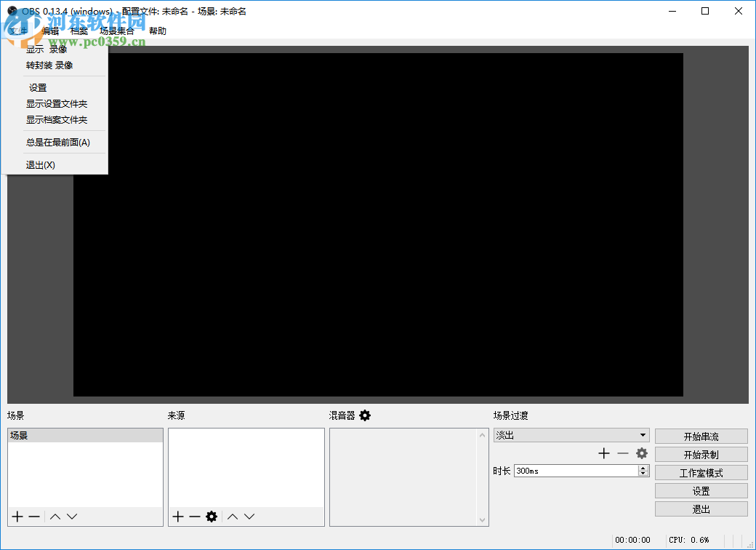This screenshot has width=756, height=550.
Task: Add a transition with the plus icon
Action: 603,453
